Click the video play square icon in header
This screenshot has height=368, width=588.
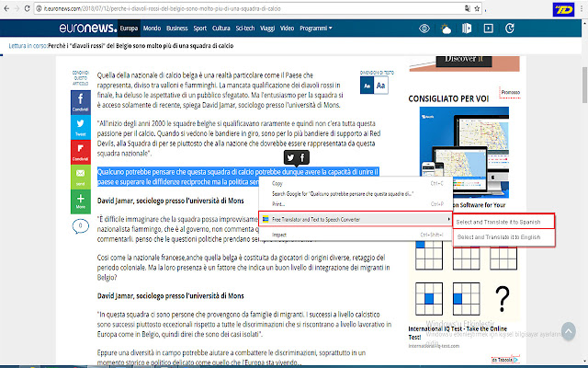(x=488, y=29)
